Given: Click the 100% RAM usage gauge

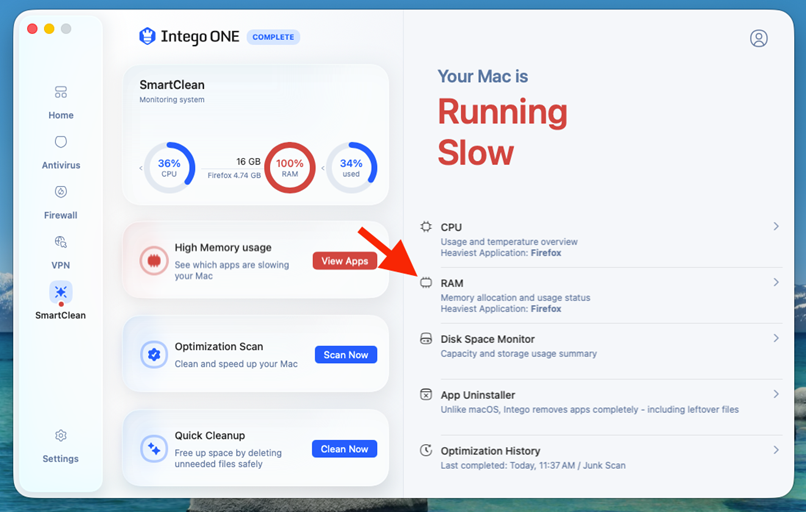Looking at the screenshot, I should (x=290, y=168).
